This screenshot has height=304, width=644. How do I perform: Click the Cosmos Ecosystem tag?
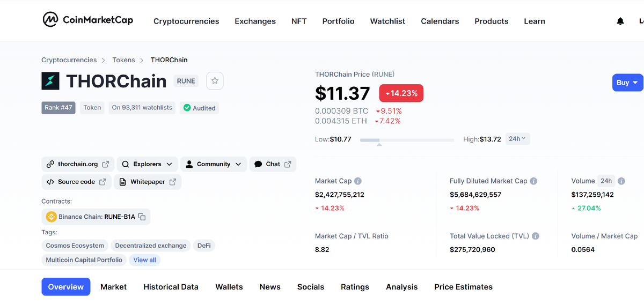point(75,246)
